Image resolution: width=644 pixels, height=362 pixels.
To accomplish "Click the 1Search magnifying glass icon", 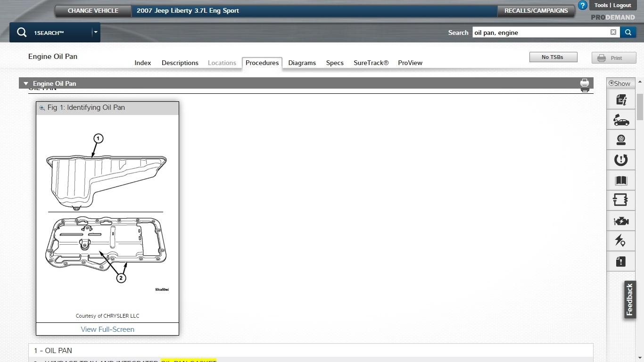I will (22, 32).
